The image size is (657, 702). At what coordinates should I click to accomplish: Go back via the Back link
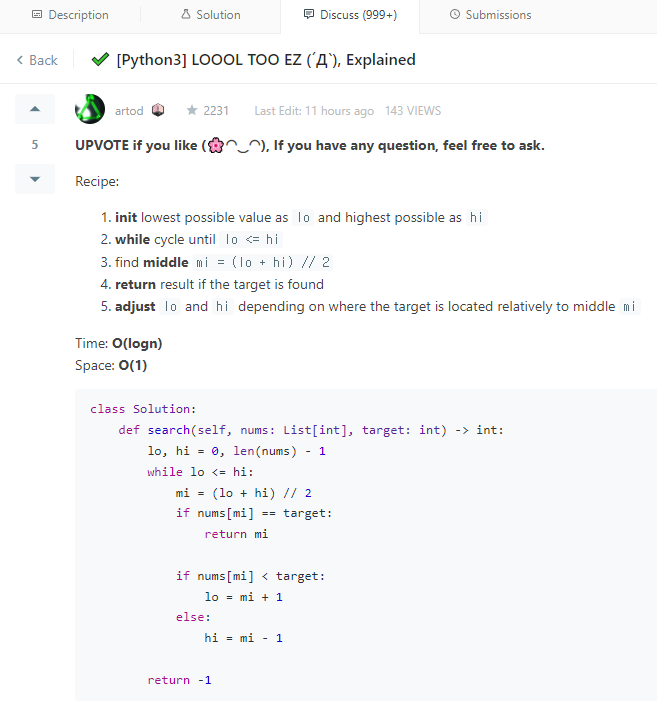[37, 60]
